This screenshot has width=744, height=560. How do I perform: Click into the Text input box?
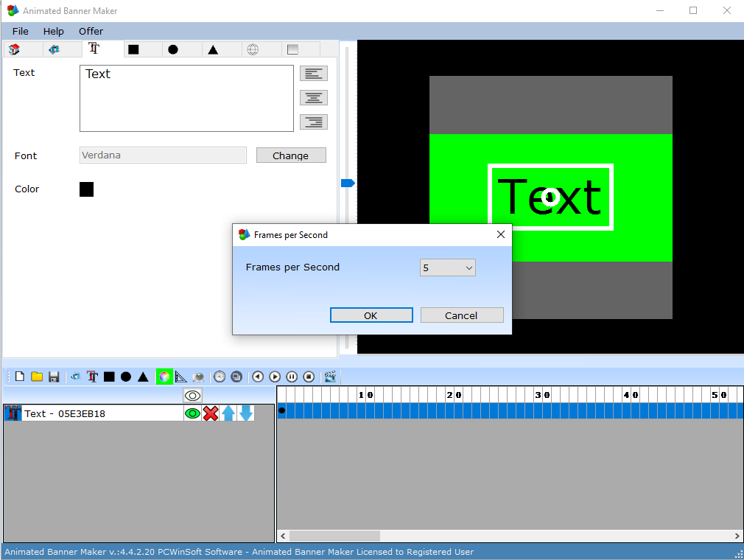pyautogui.click(x=186, y=98)
